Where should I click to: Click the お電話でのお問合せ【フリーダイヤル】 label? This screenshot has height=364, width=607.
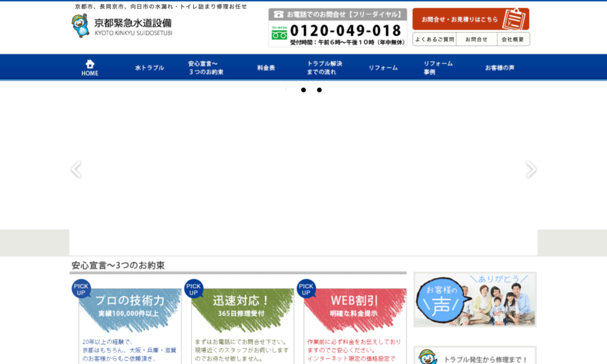(x=344, y=14)
